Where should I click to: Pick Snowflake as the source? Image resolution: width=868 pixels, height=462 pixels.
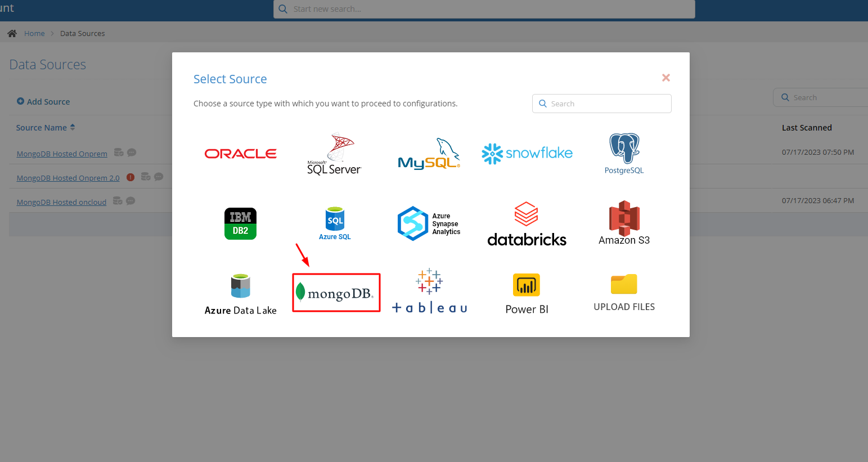tap(527, 153)
